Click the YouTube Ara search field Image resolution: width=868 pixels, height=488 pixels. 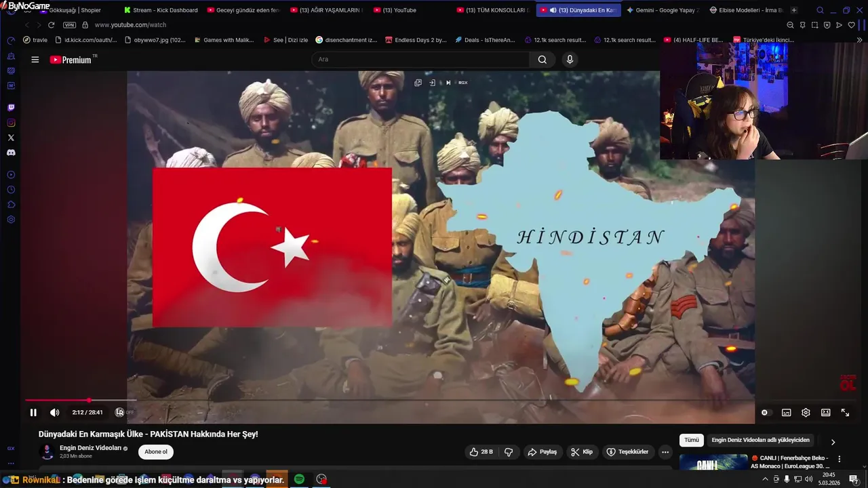click(420, 60)
